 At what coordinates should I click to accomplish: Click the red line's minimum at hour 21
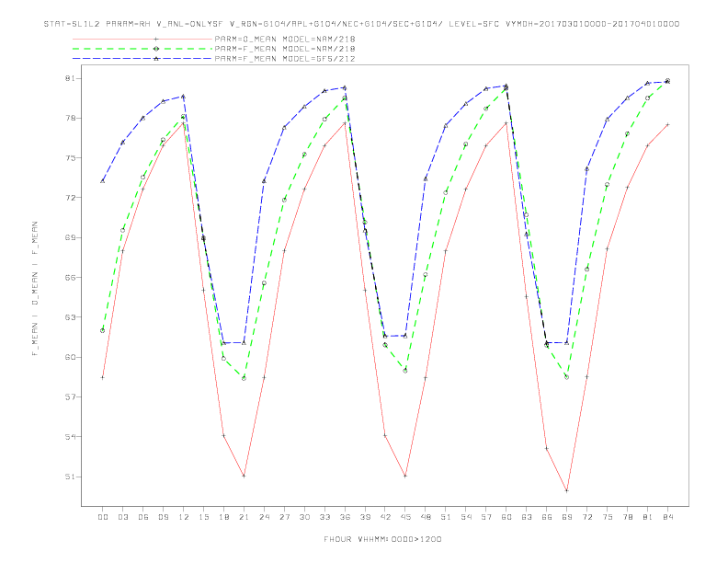(244, 476)
